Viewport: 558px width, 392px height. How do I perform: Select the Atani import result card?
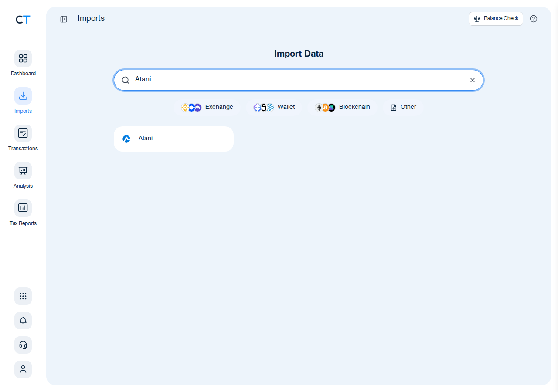click(x=174, y=139)
